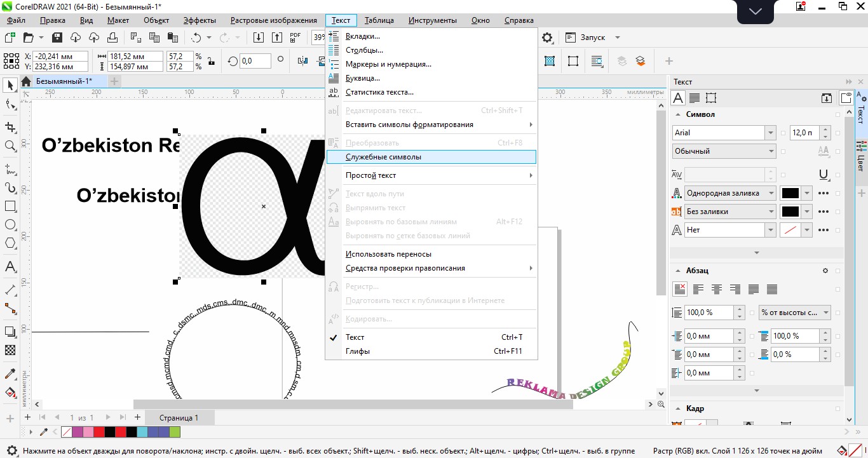
Task: Select the center alignment paragraph button
Action: tap(717, 289)
